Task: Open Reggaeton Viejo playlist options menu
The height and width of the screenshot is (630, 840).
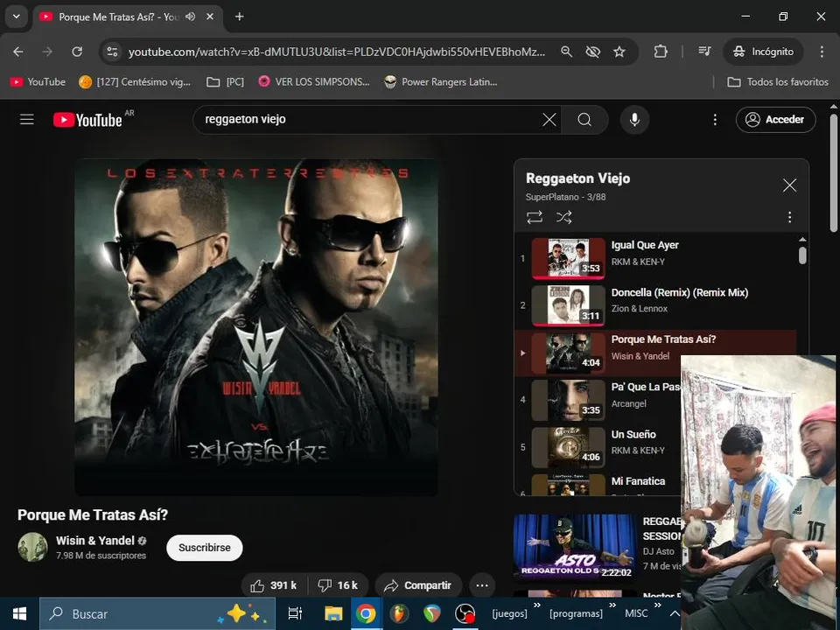Action: 789,217
